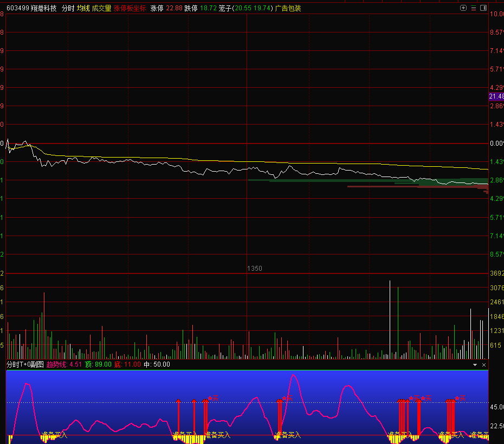Click the 跌停 18.72 limit-down price

[201, 9]
